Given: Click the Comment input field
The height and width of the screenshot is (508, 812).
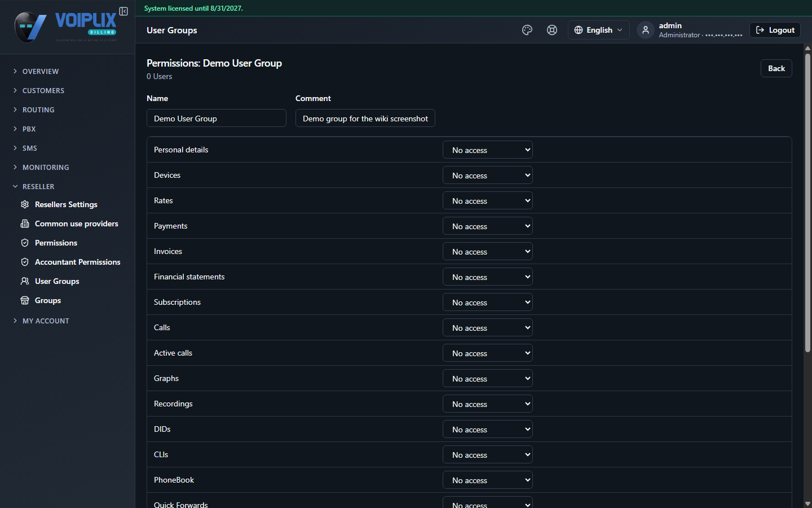Looking at the screenshot, I should [365, 118].
